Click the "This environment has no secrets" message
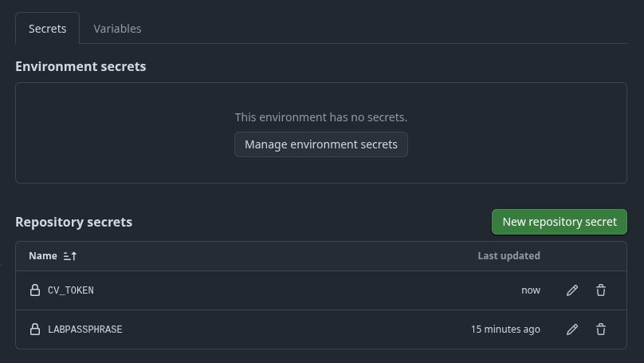The width and height of the screenshot is (644, 363). tap(321, 117)
